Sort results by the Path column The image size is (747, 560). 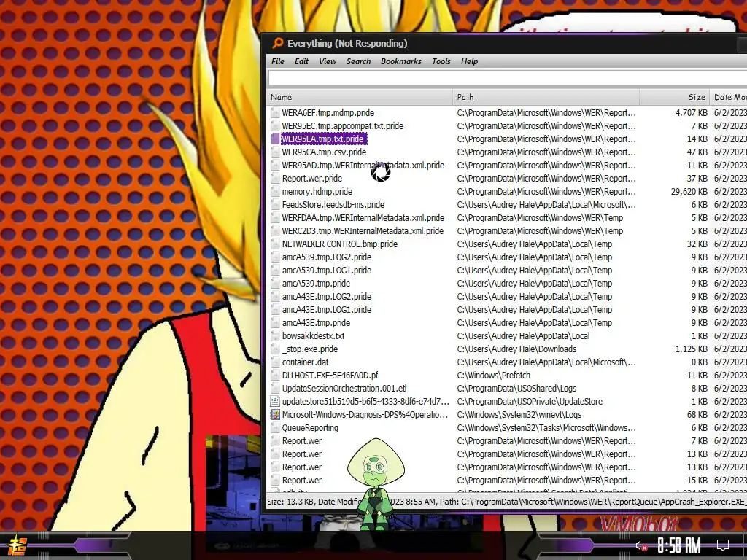point(546,97)
